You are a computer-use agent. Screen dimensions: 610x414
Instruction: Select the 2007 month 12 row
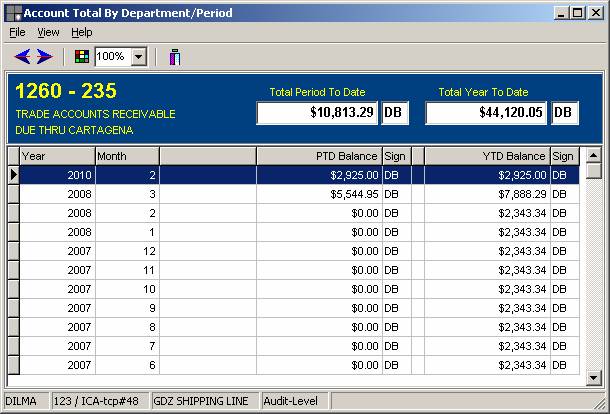[x=200, y=251]
